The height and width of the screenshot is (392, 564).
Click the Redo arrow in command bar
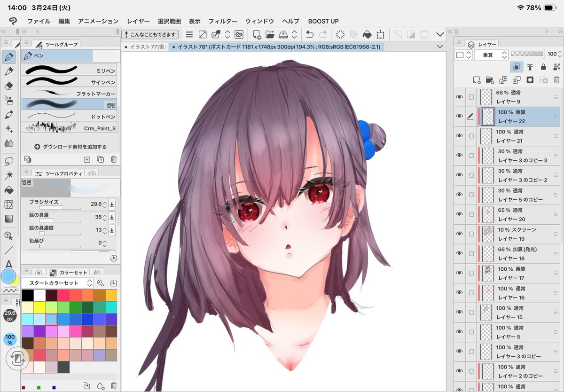click(x=323, y=34)
